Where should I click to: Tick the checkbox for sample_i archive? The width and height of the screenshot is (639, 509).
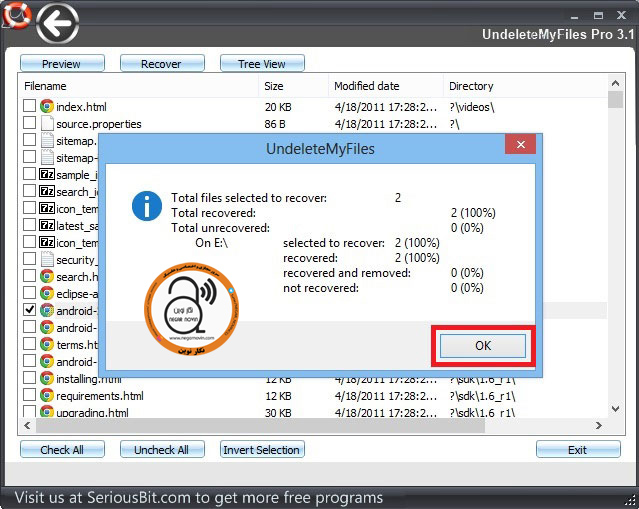(x=29, y=174)
